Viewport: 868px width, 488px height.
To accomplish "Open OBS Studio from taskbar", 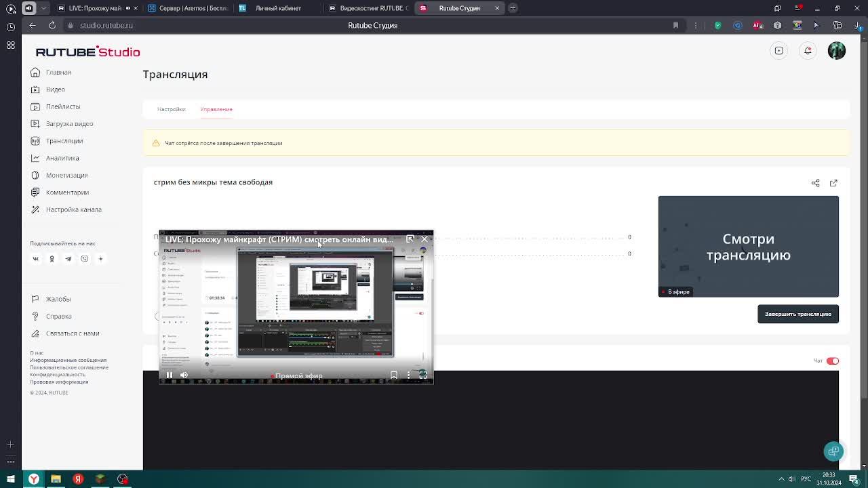I will (123, 479).
